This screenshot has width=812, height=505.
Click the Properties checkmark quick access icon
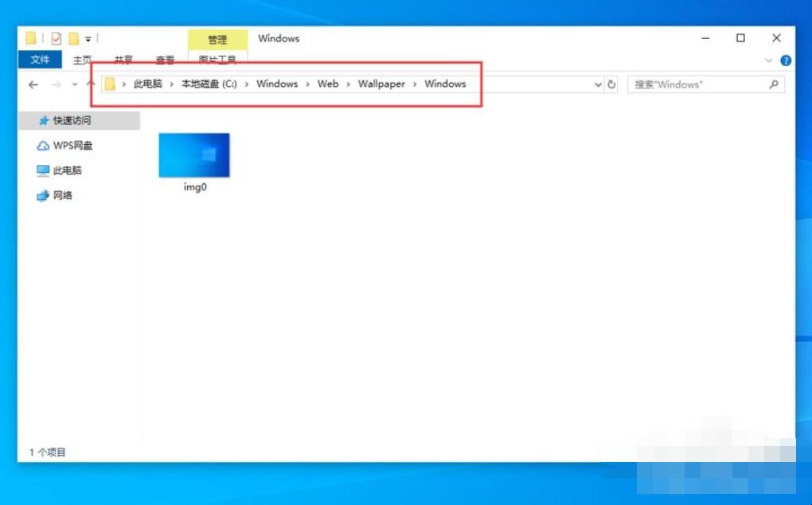(57, 38)
